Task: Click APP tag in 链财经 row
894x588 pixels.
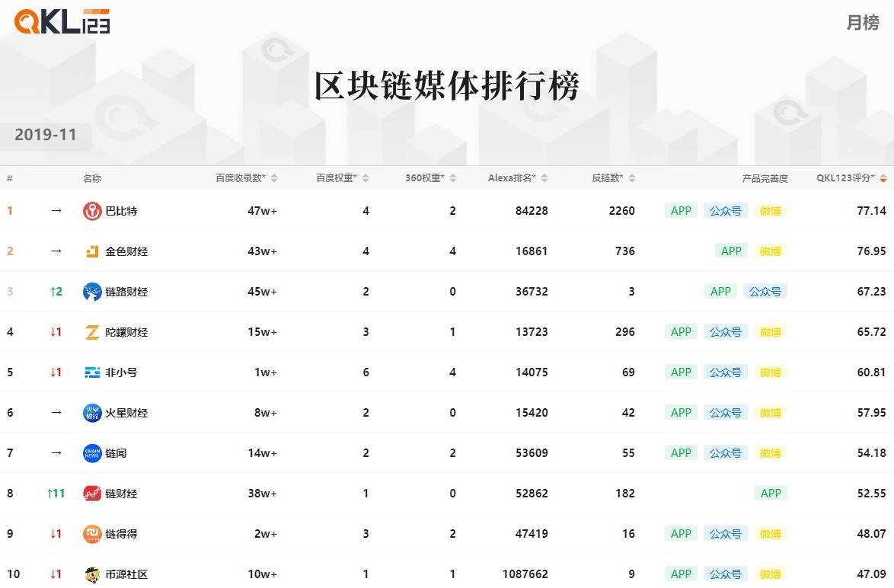Action: click(x=771, y=494)
